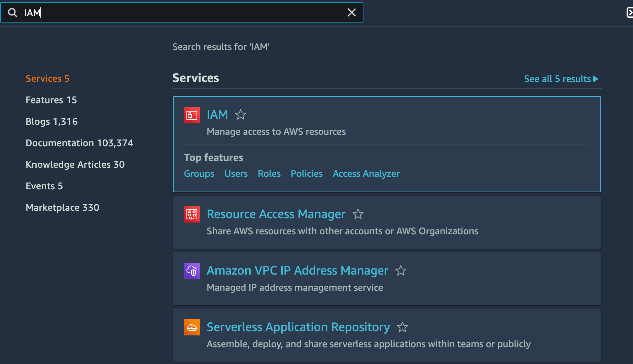This screenshot has height=364, width=633.
Task: Go to IAM Groups feature
Action: [199, 174]
